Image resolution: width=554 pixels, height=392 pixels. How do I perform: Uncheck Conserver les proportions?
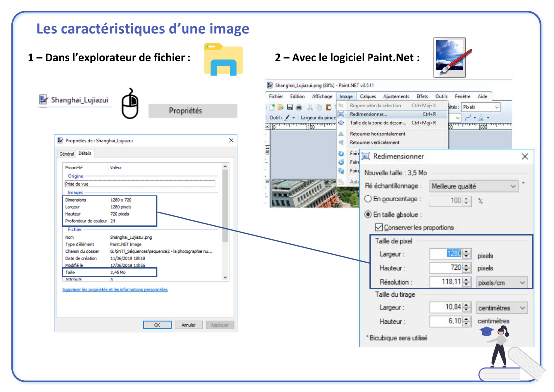coord(379,227)
